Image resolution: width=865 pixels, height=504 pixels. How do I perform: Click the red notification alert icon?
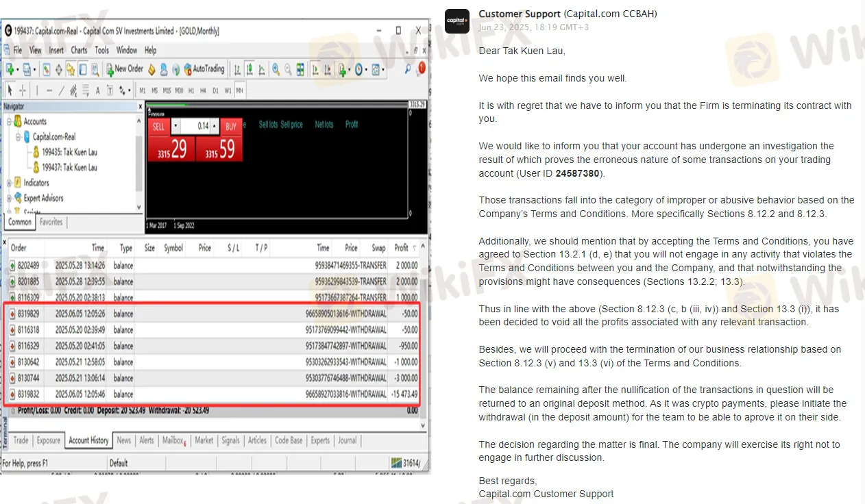pyautogui.click(x=421, y=68)
